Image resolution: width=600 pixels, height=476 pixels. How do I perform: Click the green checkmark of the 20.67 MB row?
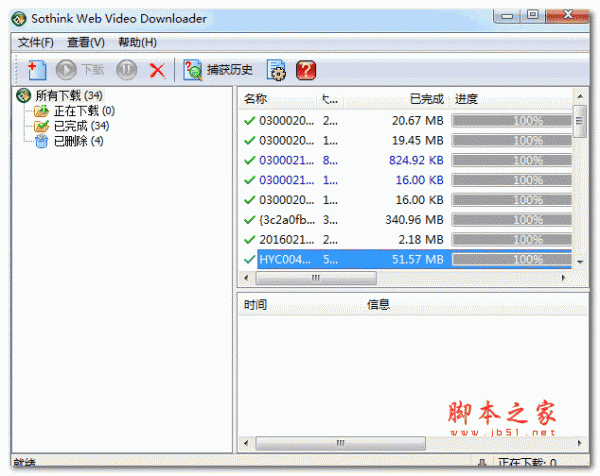pos(249,121)
